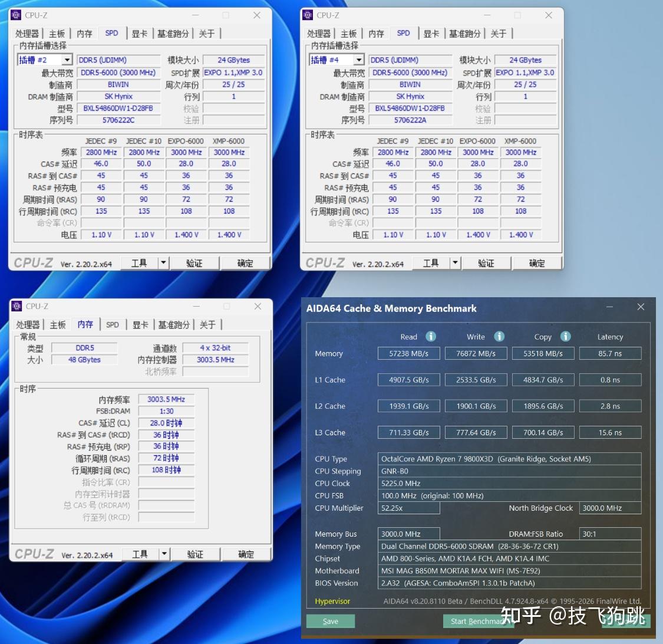This screenshot has width=663, height=644.
Task: Click 工具 button in slot #2 CPU-Z window
Action: (x=139, y=263)
